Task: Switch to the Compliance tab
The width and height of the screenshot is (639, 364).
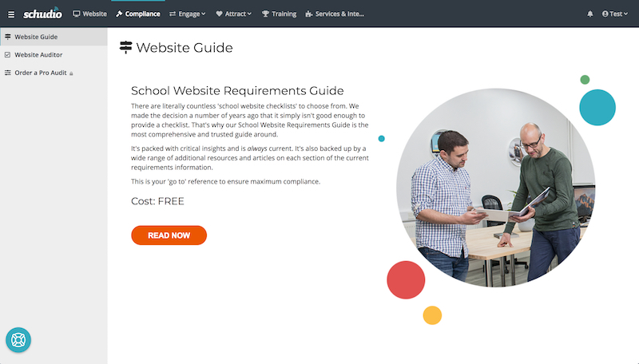Action: [137, 14]
